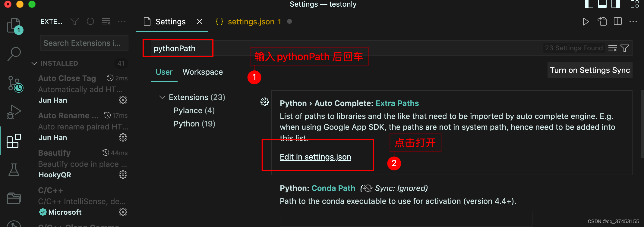Click Turn on Settings Sync button

(x=590, y=70)
